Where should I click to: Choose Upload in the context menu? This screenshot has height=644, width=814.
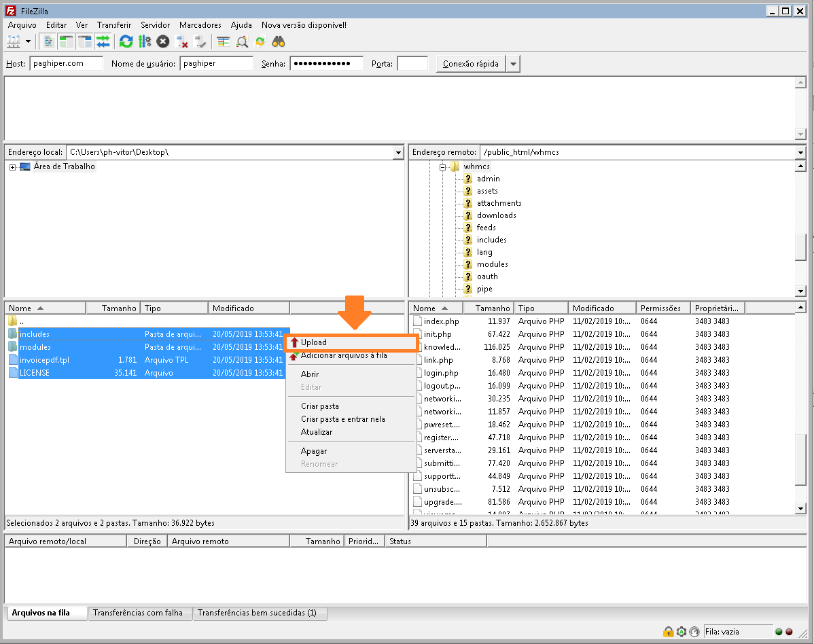(351, 342)
